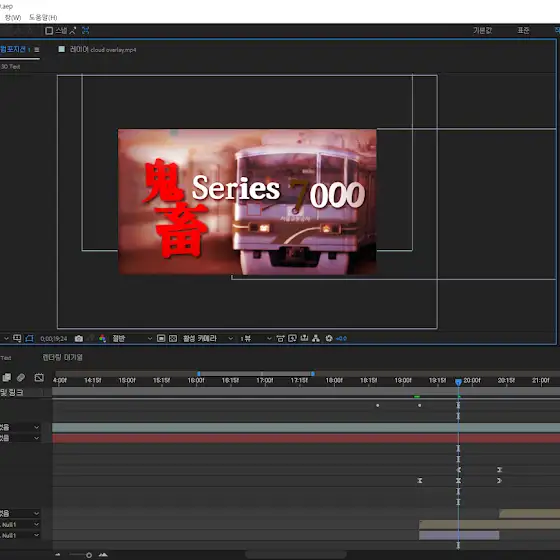This screenshot has width=560, height=560.
Task: Toggle the region of interest icon
Action: coord(161,338)
